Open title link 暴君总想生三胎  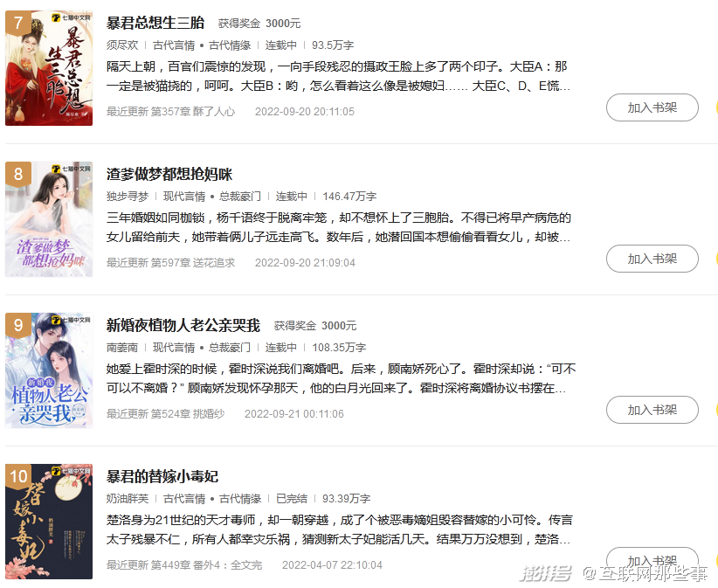point(155,23)
